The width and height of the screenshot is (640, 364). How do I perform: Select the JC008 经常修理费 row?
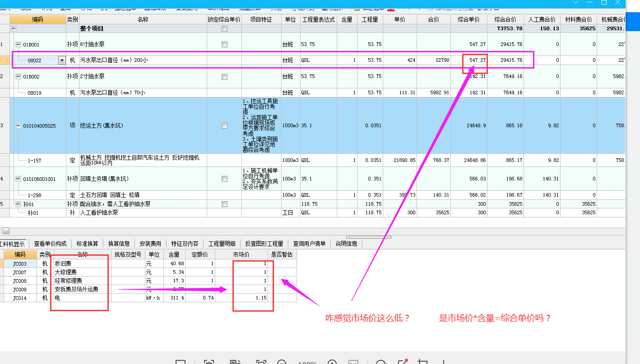click(148, 281)
